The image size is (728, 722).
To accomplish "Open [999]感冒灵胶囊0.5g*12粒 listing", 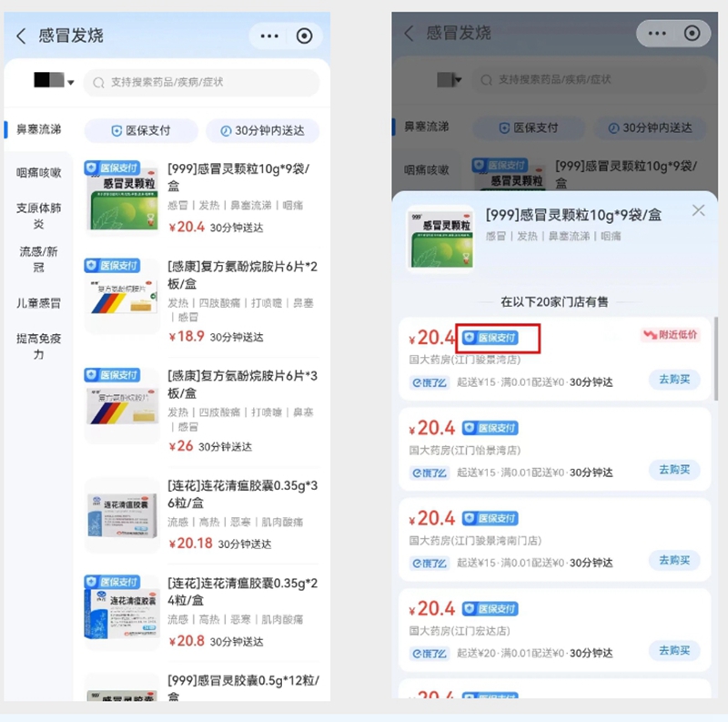I will pos(243,688).
